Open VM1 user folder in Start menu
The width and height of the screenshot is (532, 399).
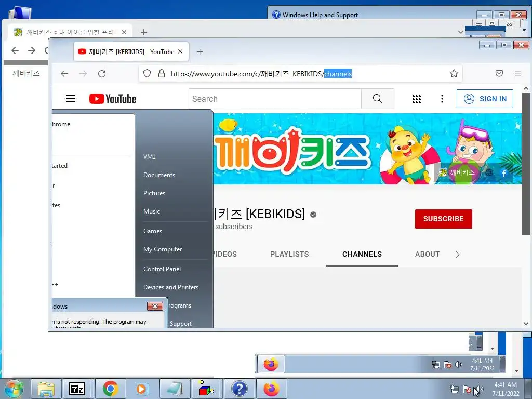[x=149, y=157]
